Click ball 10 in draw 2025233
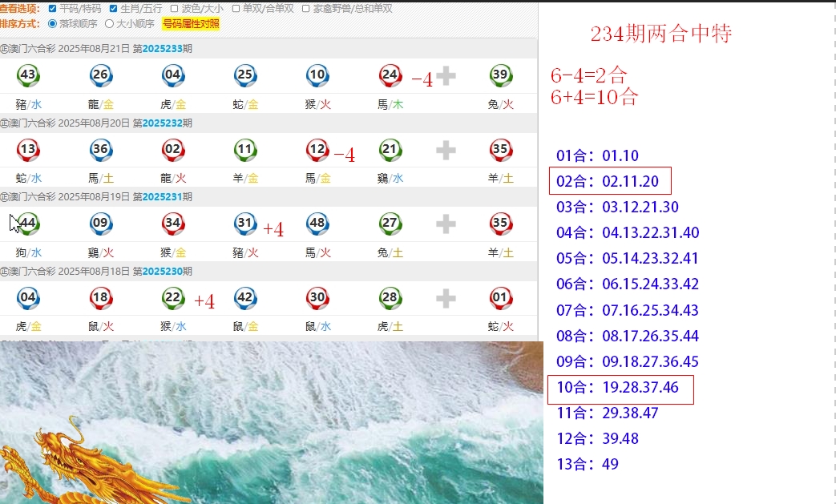Viewport: 836px width, 504px height. pos(317,75)
